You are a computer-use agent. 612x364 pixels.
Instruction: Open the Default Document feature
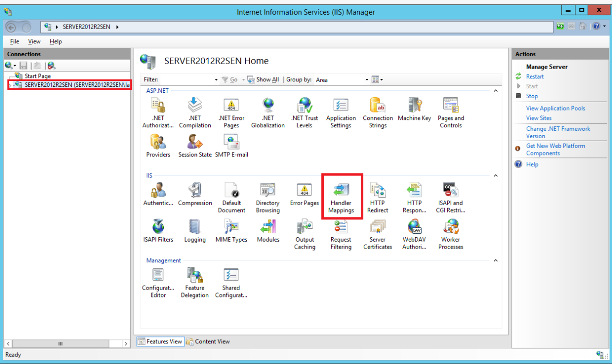[x=231, y=198]
